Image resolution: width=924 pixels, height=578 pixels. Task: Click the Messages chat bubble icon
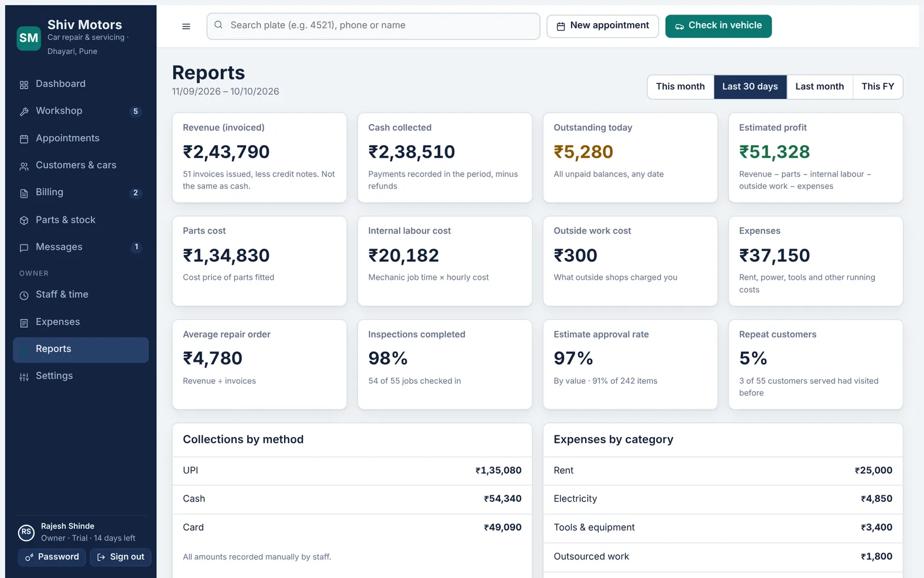pos(24,247)
